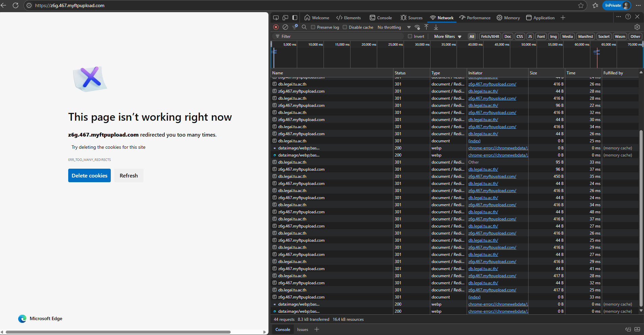Sort by the Fulfilled by column header
Viewport: 644px width, 335px height.
pyautogui.click(x=620, y=73)
